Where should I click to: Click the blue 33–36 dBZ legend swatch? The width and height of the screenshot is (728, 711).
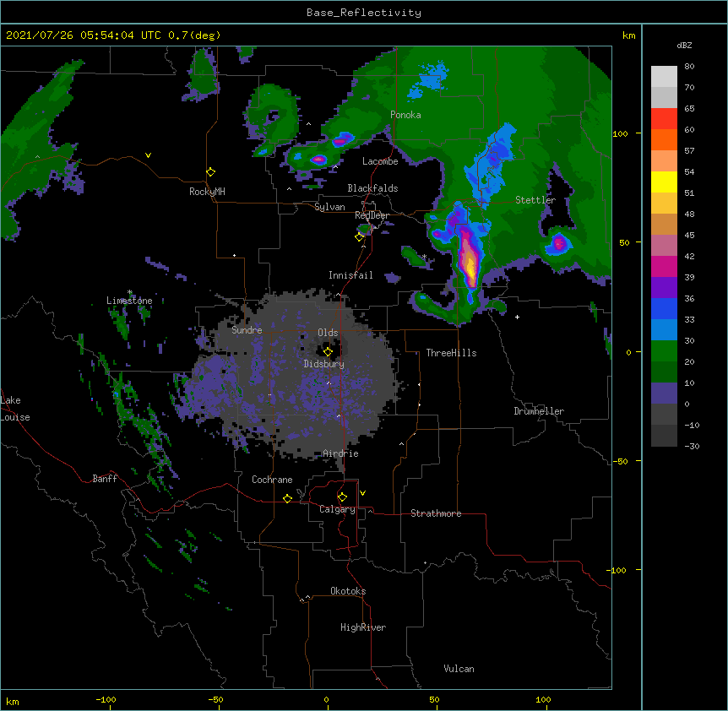coord(664,308)
